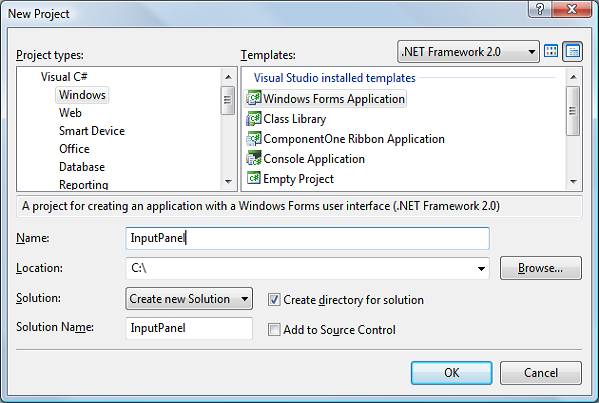Click the Browse... button
This screenshot has width=599, height=403.
point(541,268)
